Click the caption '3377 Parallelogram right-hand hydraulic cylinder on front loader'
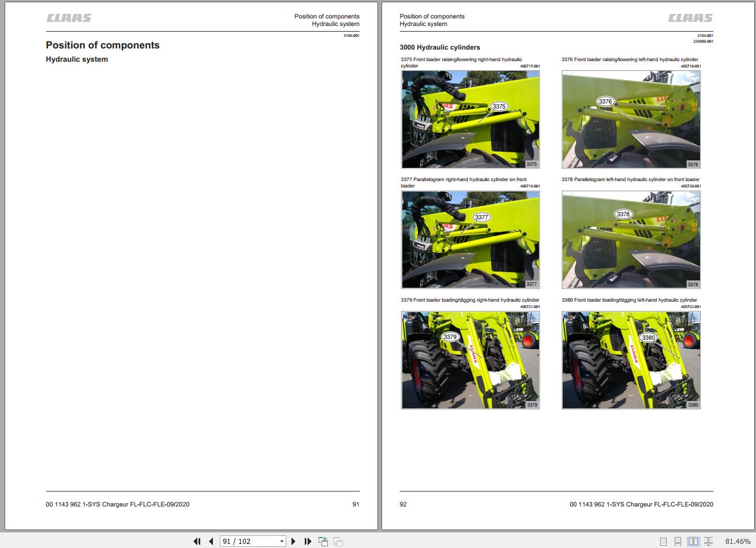756x548 pixels. point(463,183)
